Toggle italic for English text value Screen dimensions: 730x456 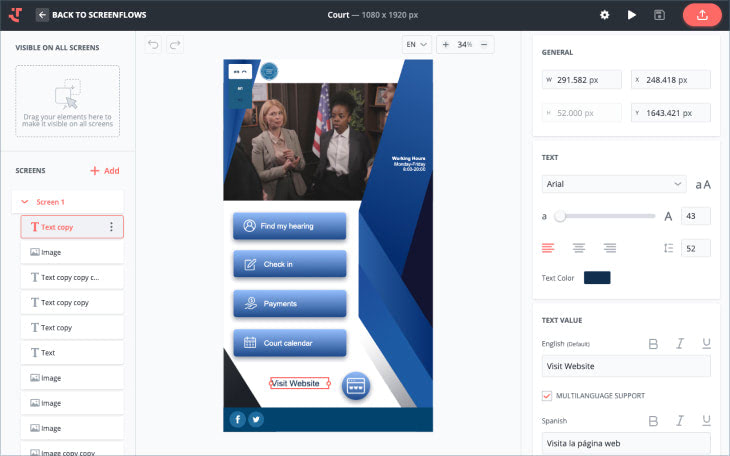coord(680,343)
